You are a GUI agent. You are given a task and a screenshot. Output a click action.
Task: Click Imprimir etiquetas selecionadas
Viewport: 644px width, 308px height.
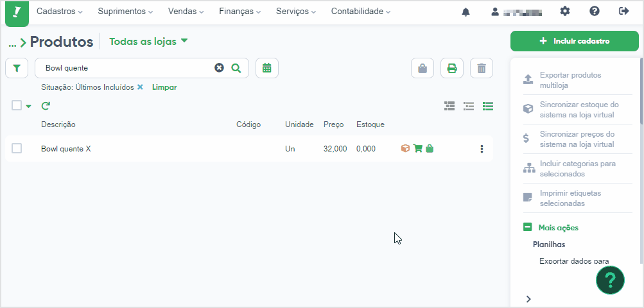(x=577, y=198)
